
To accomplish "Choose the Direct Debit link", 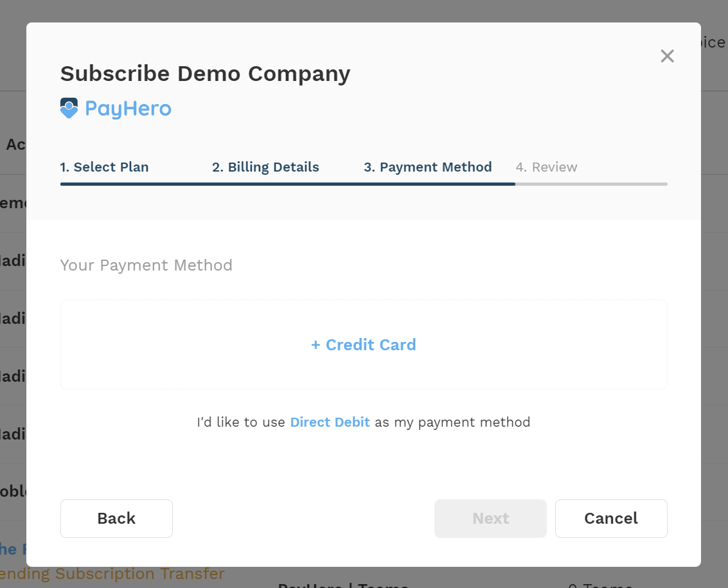I will (330, 422).
